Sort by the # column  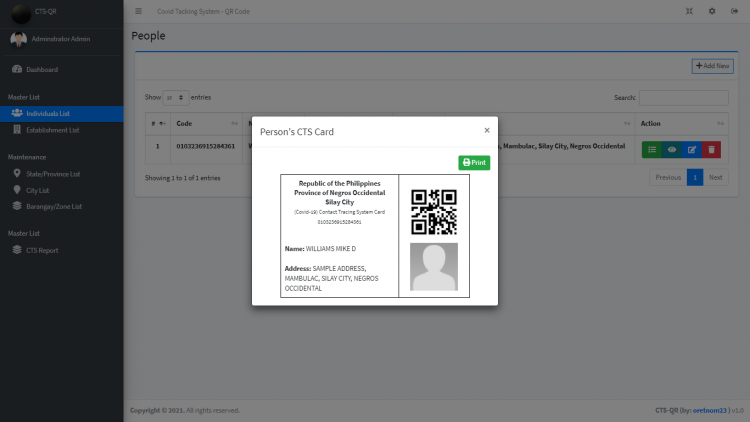coord(158,123)
